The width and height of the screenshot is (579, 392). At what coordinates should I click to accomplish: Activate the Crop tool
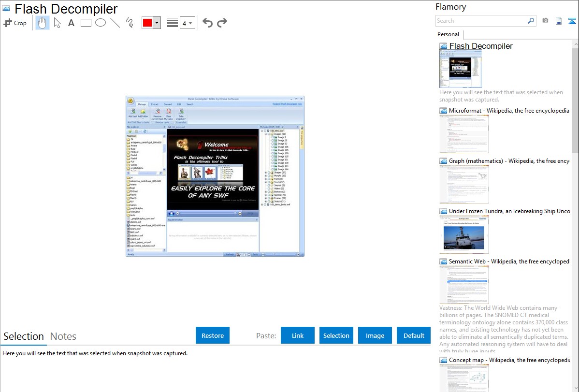click(15, 23)
